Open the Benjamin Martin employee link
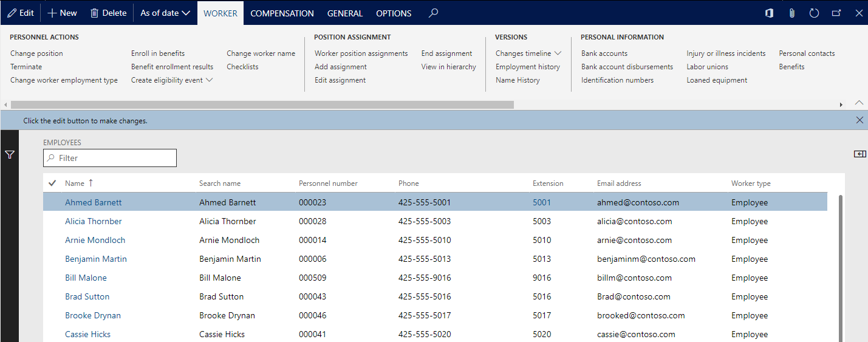Screen dimensions: 868x342 [x=96, y=259]
